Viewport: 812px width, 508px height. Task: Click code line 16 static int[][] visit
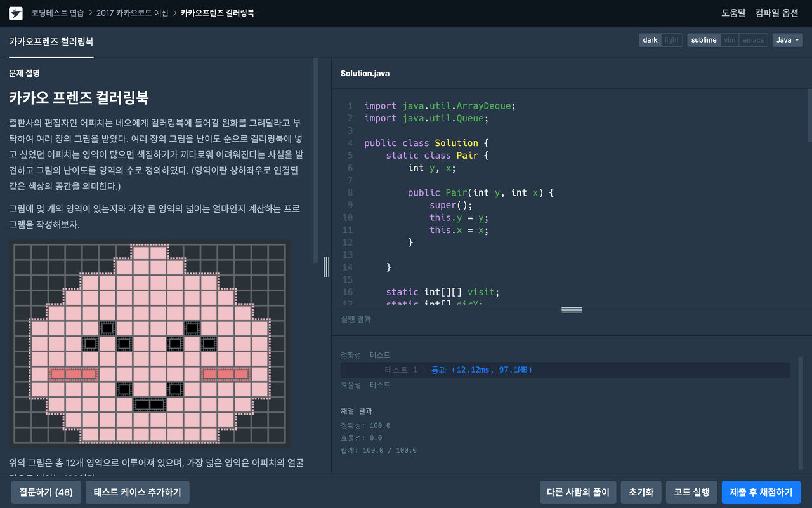point(443,292)
